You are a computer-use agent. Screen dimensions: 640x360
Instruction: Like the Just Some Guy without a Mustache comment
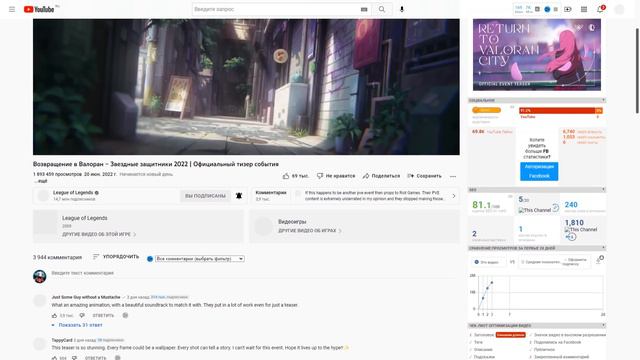tap(54, 316)
